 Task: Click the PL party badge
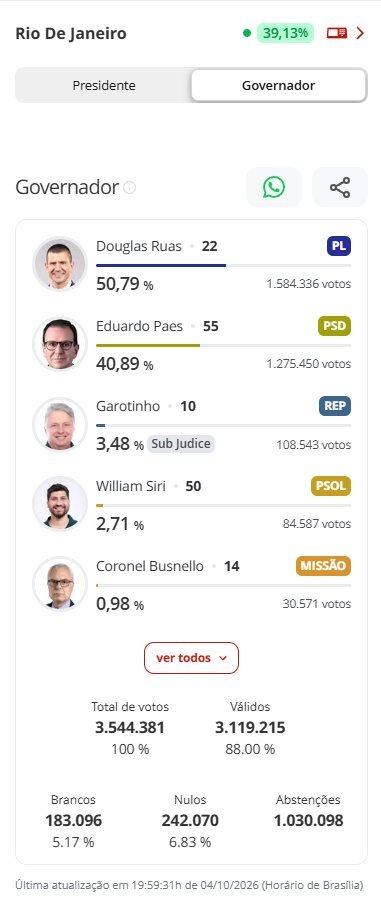[339, 247]
